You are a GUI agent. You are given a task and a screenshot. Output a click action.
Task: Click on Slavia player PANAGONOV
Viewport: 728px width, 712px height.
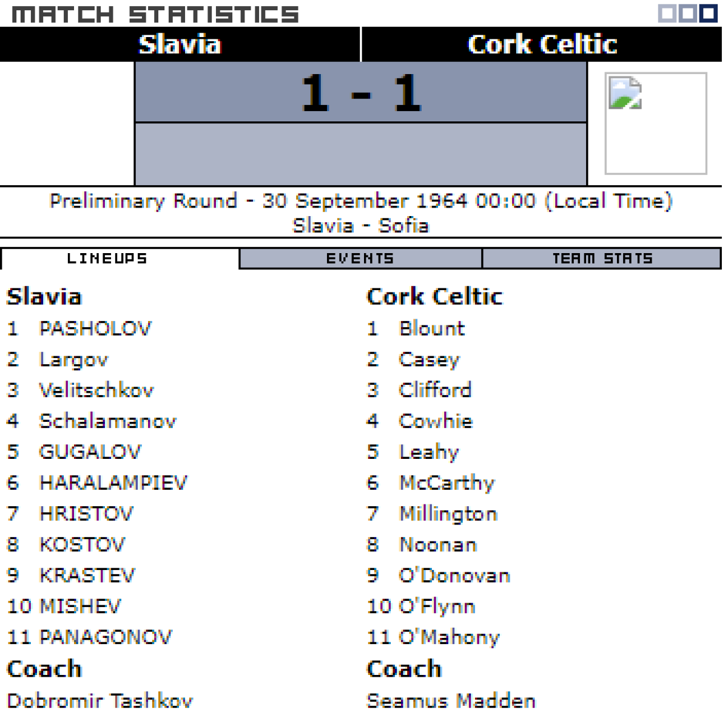coord(106,637)
